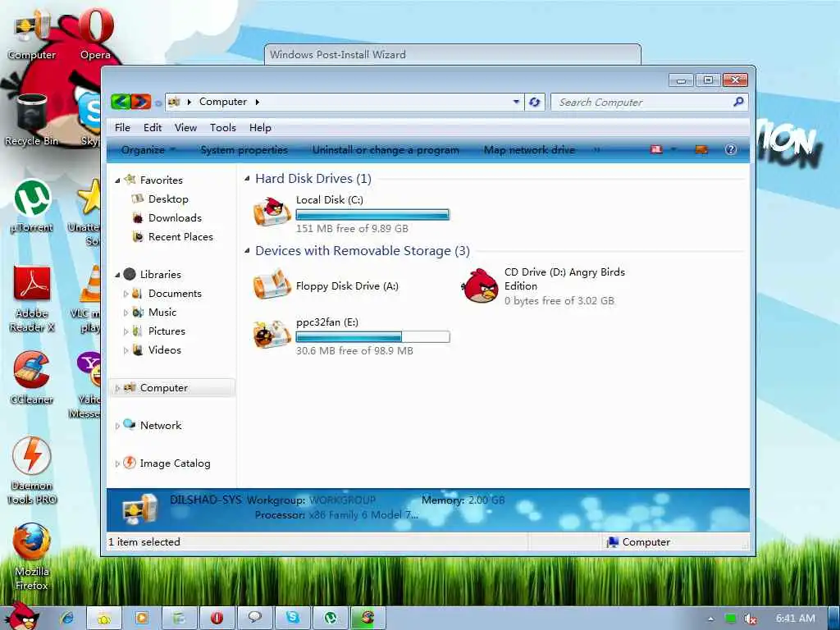The image size is (840, 630).
Task: Expand the Network tree node
Action: 117,426
